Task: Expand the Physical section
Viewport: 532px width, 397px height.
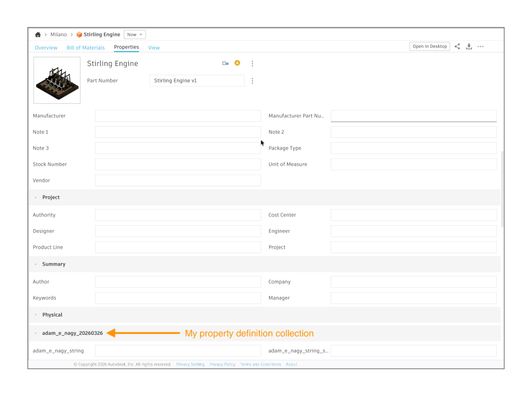Action: click(36, 315)
